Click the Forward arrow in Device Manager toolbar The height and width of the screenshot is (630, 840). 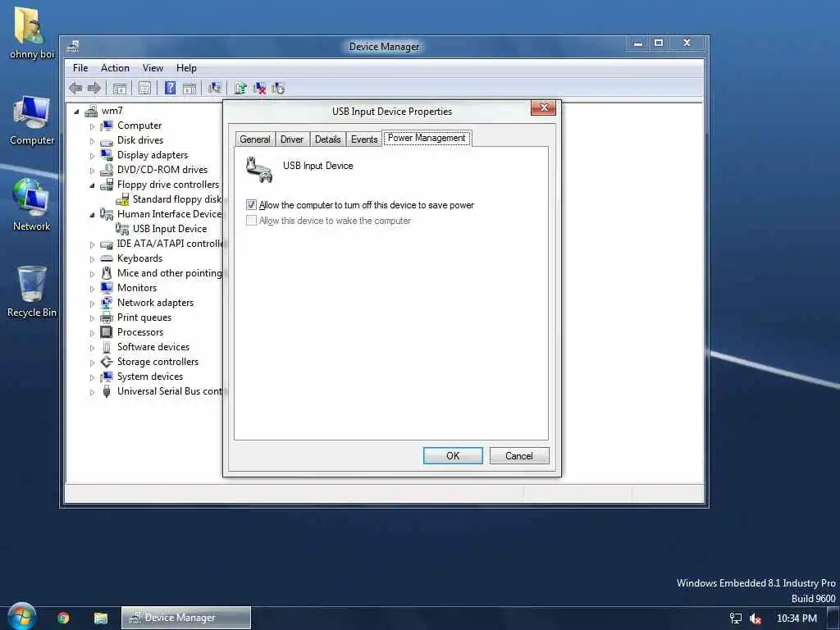click(94, 88)
